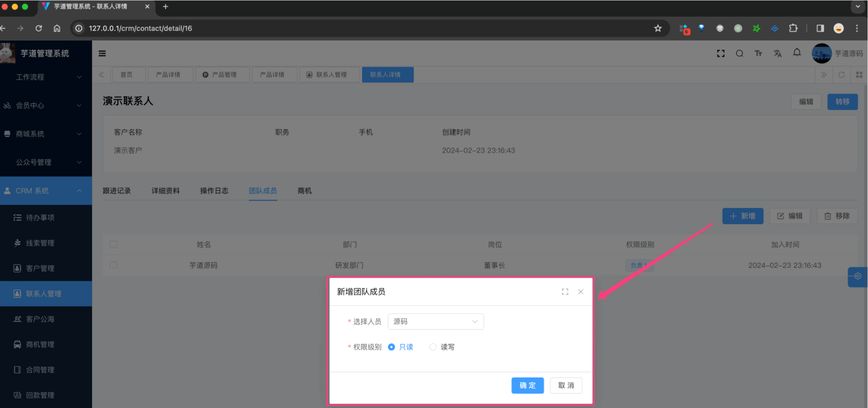Viewport: 868px width, 408px height.
Task: Collapse the sidebar using the hamburger icon
Action: [102, 53]
